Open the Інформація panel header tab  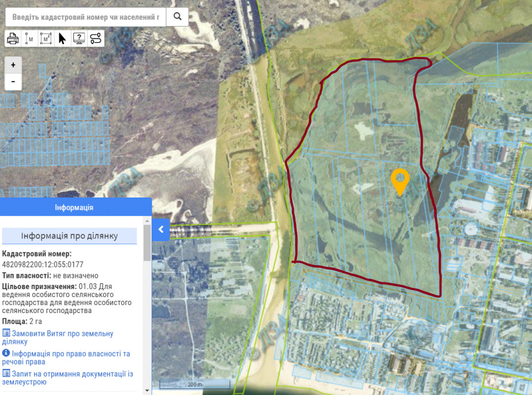(74, 207)
